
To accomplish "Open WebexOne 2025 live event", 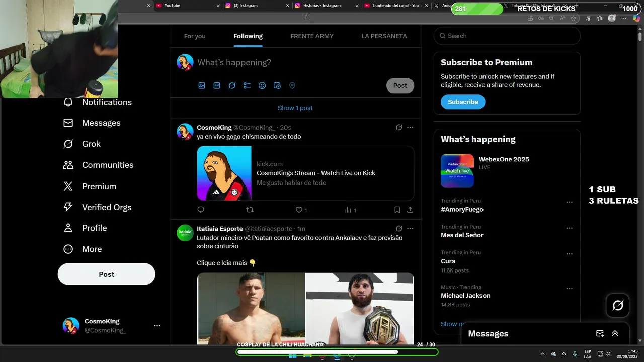I will [507, 170].
